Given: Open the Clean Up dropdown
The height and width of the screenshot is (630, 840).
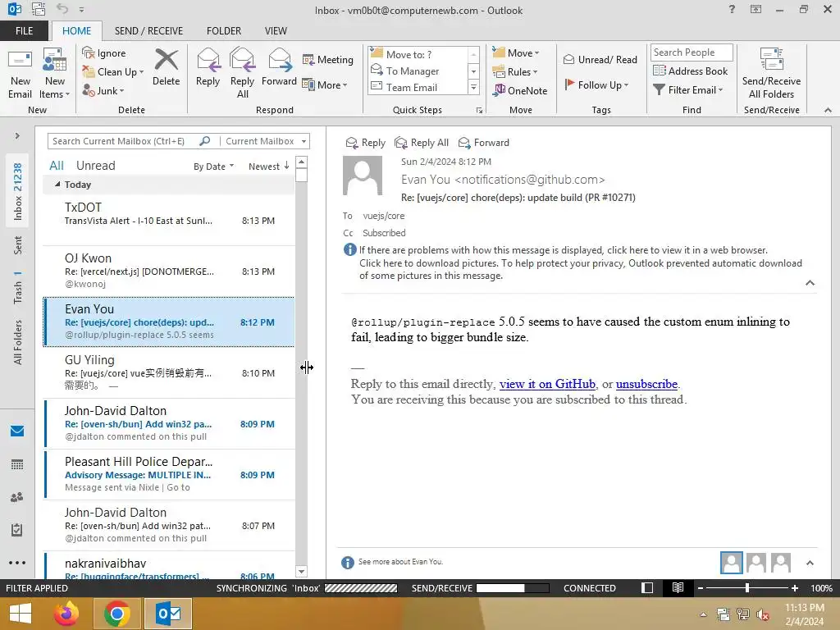Looking at the screenshot, I should click(113, 72).
